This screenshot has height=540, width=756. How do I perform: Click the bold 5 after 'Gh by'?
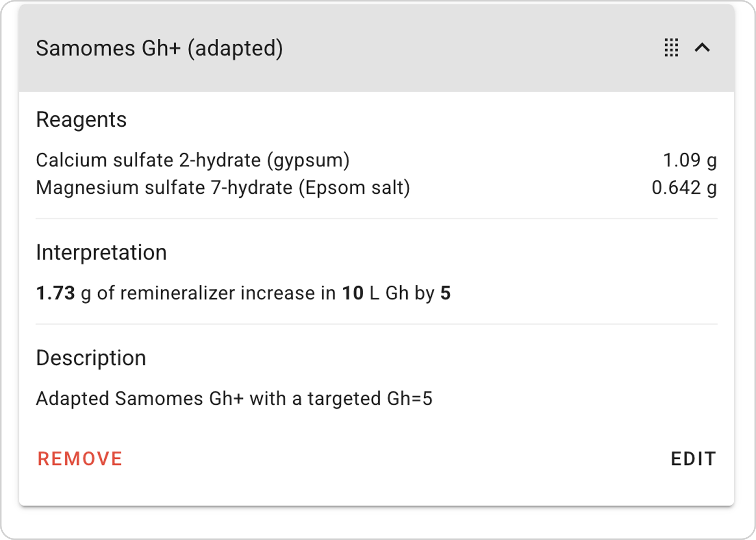pos(446,293)
